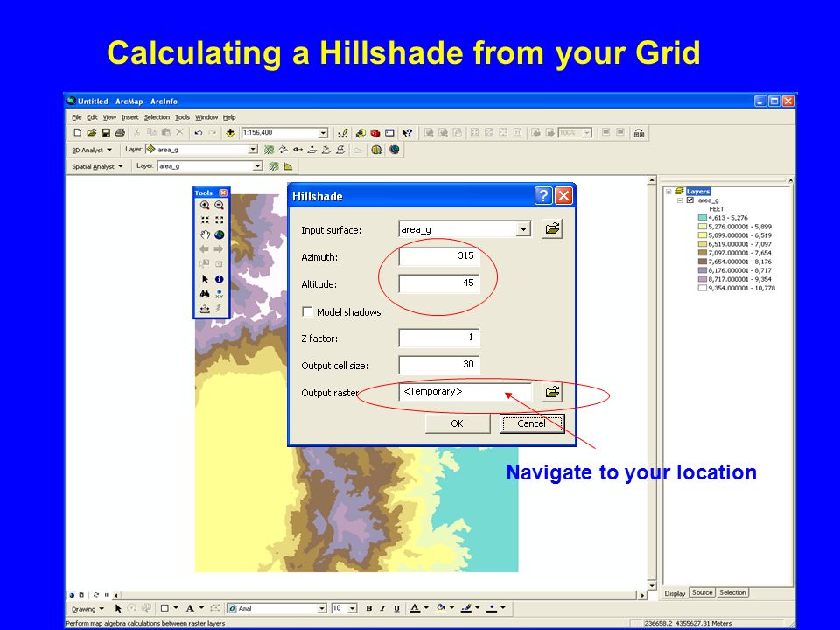Open the red ArcToolbox icon

375,133
